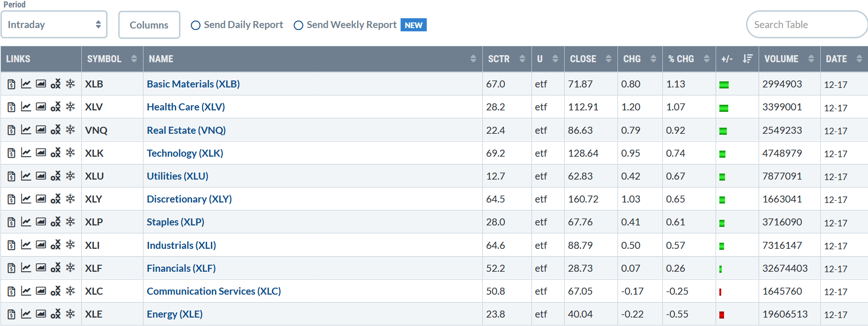Open the seasonality snowflake icon for XLI
868x326 pixels.
71,245
